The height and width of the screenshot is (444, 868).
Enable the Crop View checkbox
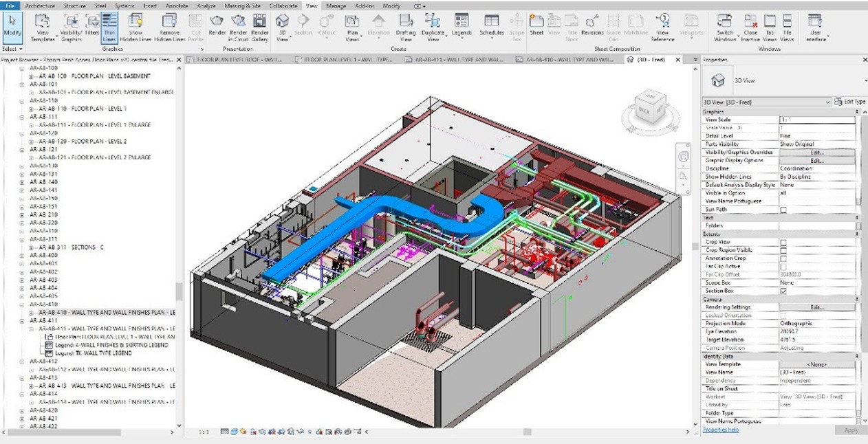[x=783, y=243]
